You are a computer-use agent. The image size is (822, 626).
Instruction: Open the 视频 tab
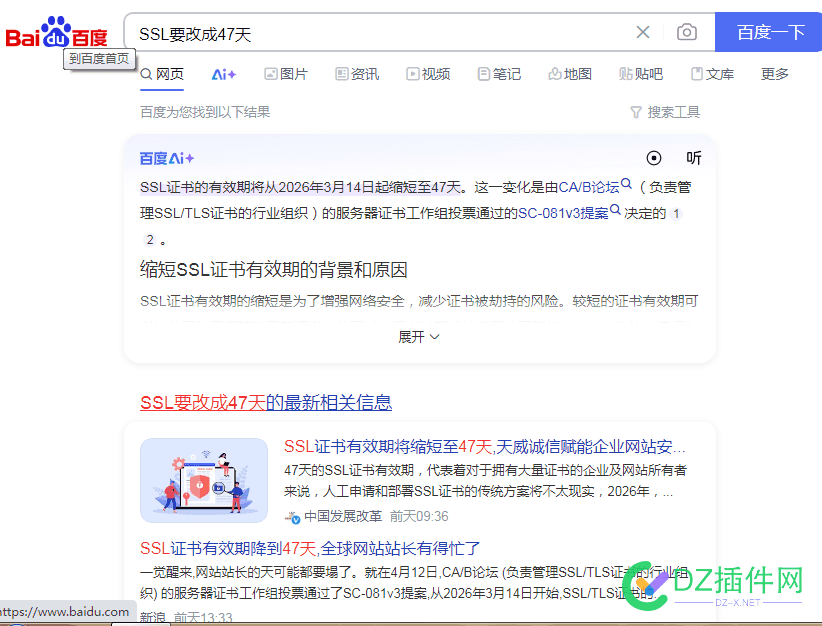point(428,74)
